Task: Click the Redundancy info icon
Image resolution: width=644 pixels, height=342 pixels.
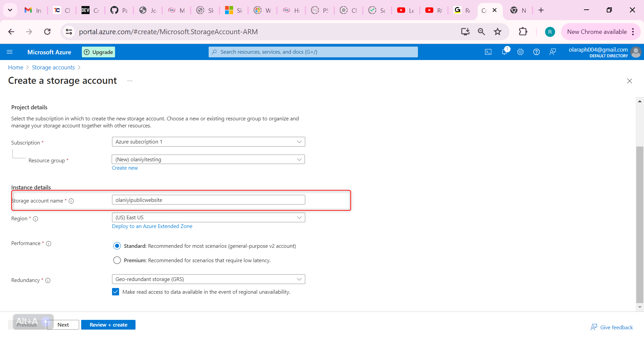Action: (x=48, y=280)
